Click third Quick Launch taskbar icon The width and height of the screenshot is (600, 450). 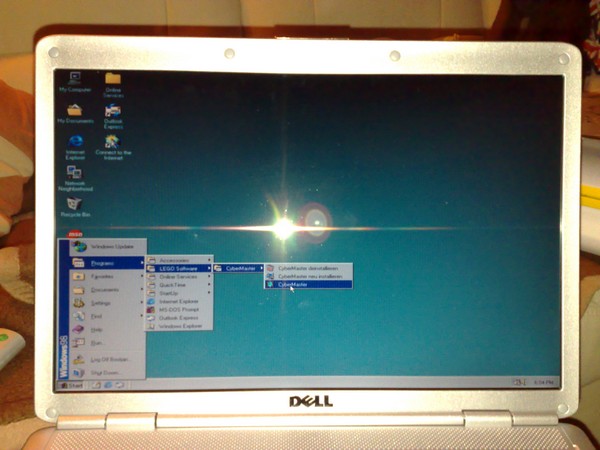point(120,385)
